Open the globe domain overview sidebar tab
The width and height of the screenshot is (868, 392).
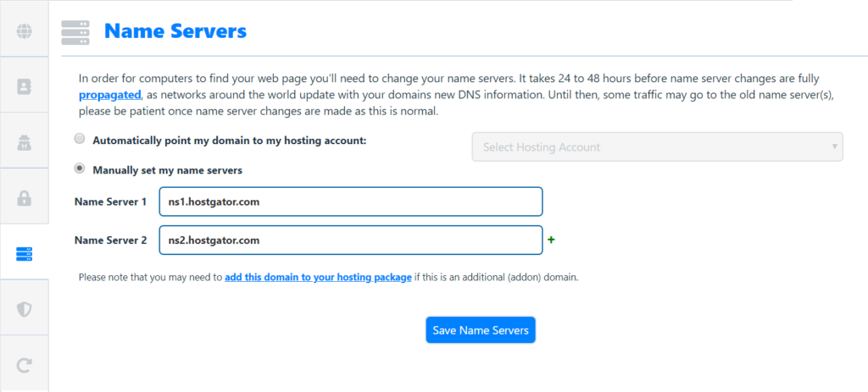click(x=25, y=31)
